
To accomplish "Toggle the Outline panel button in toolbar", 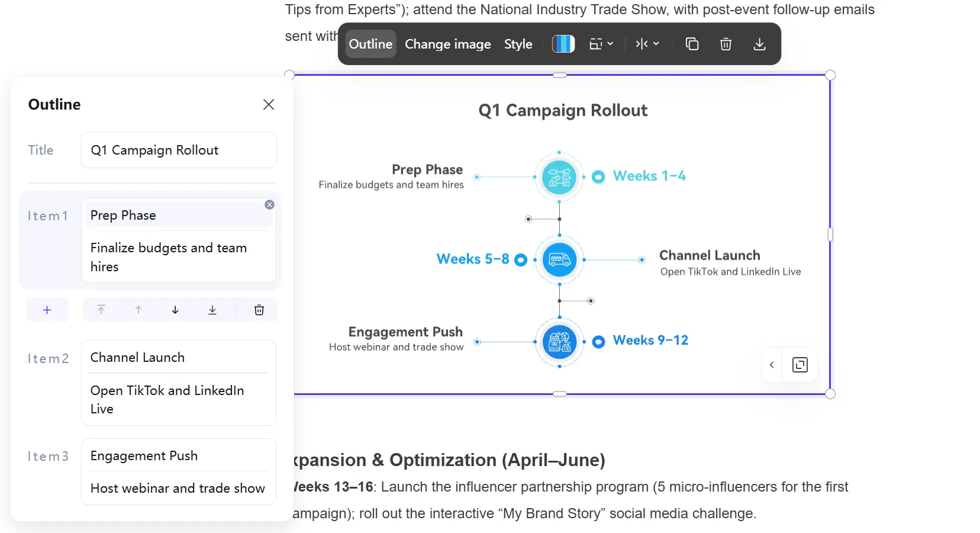I will pyautogui.click(x=370, y=44).
